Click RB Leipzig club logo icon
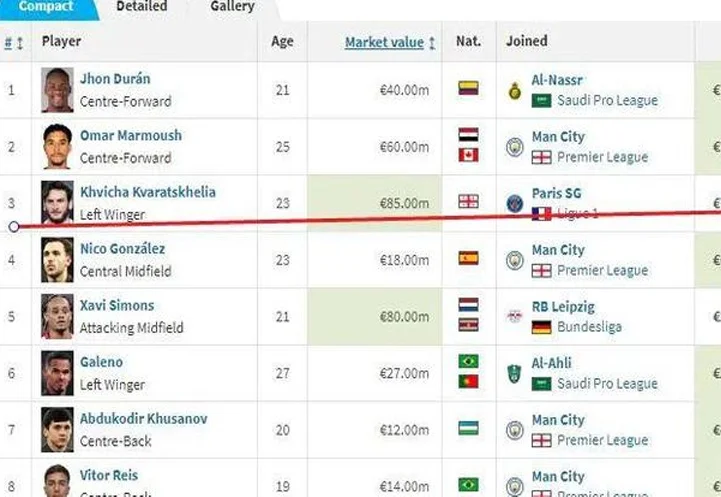721x497 pixels. 515,316
